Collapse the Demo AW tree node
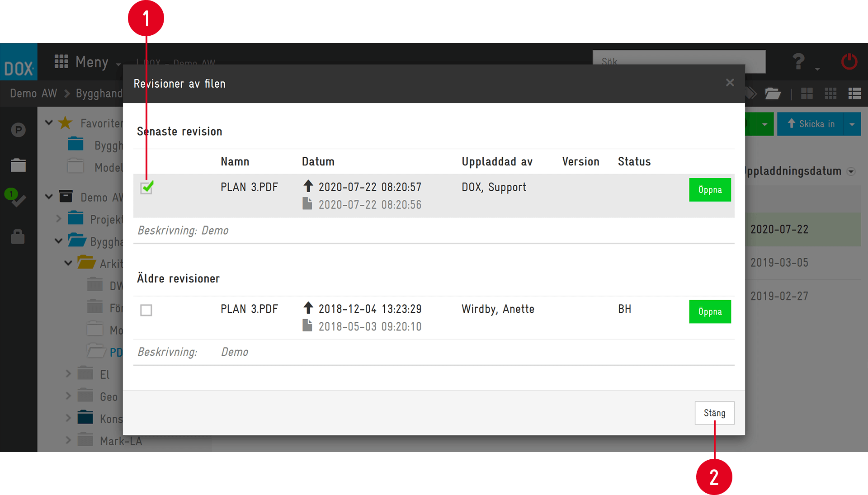This screenshot has height=495, width=868. 49,197
